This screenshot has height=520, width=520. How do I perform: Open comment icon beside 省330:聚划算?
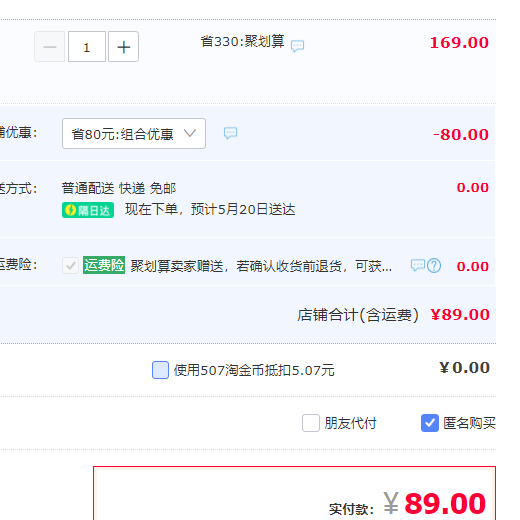point(297,45)
